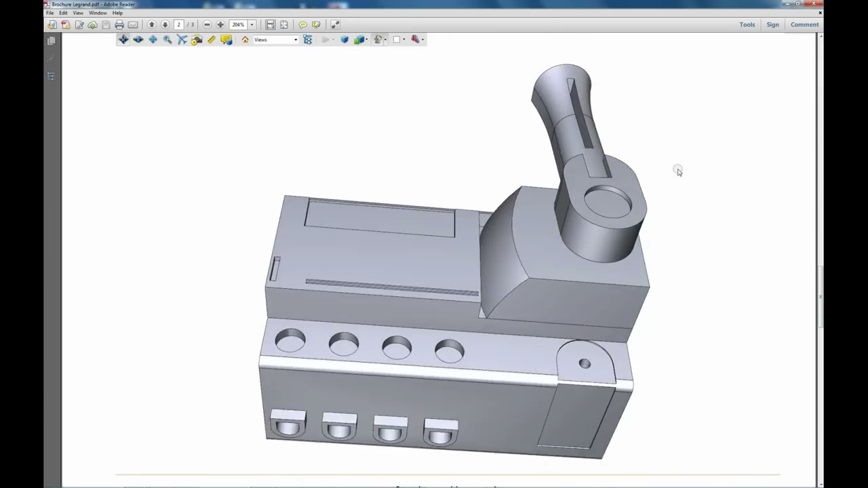Click the cloud upload icon
This screenshot has height=488, width=868.
tap(93, 24)
